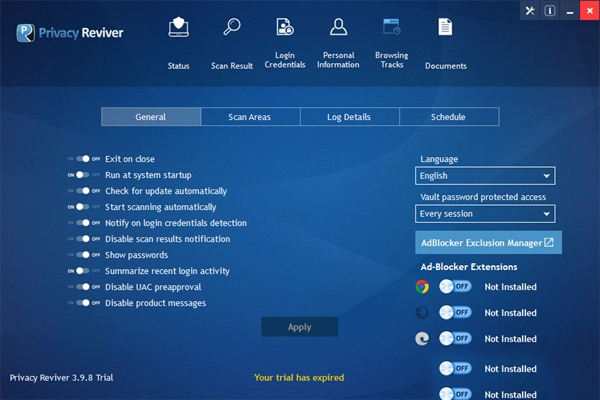Toggle Disable product messages
This screenshot has height=400, width=600.
pos(84,303)
